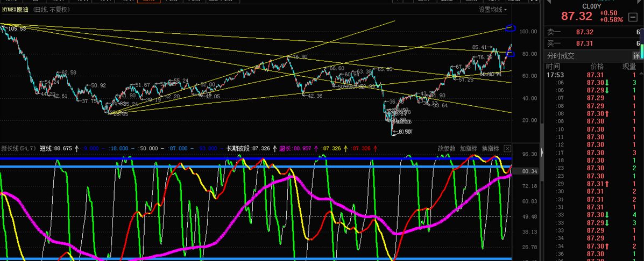Click the 分时成交 section header
This screenshot has height=261, width=644.
562,55
